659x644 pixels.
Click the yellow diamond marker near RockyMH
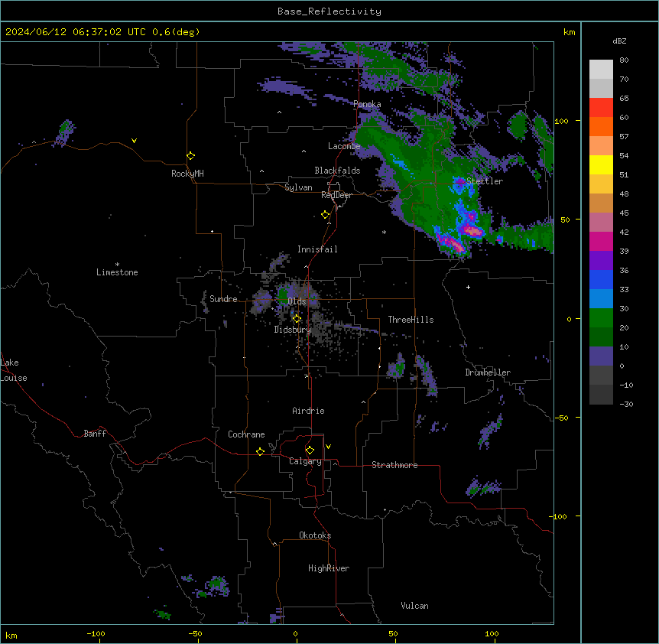[x=191, y=156]
